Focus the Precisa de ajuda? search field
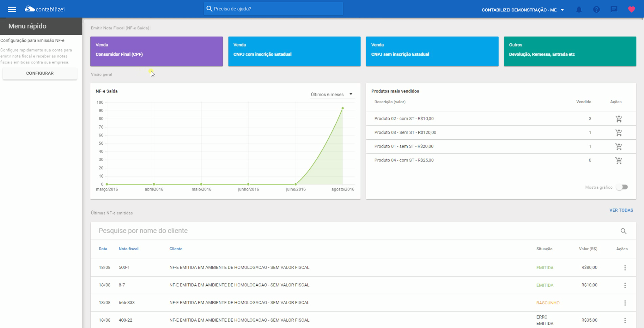644x328 pixels. [x=273, y=9]
